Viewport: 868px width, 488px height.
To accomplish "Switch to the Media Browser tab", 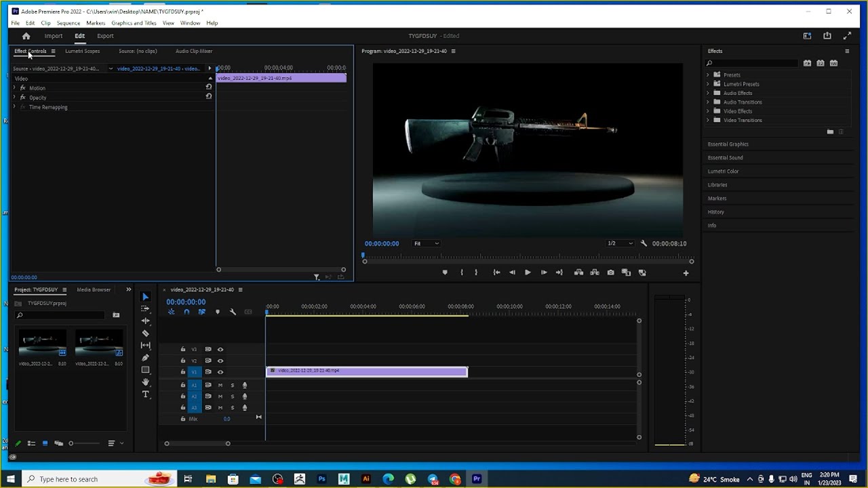I will click(94, 289).
